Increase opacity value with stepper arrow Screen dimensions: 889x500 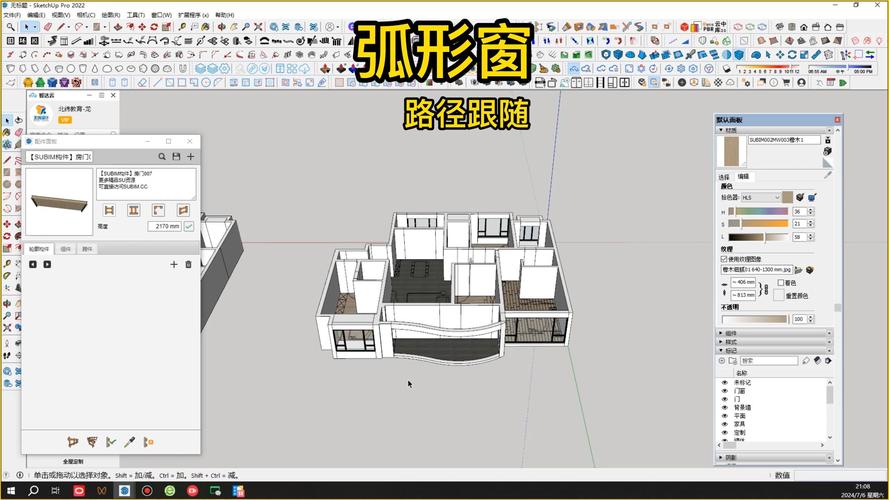pyautogui.click(x=810, y=317)
